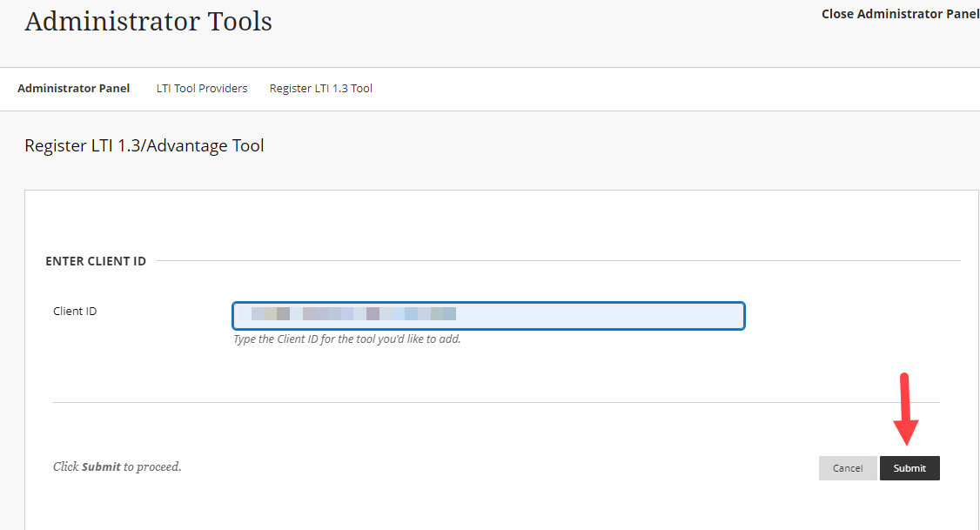Click the Close Administrator Panel link
This screenshot has height=530, width=980.
(900, 14)
